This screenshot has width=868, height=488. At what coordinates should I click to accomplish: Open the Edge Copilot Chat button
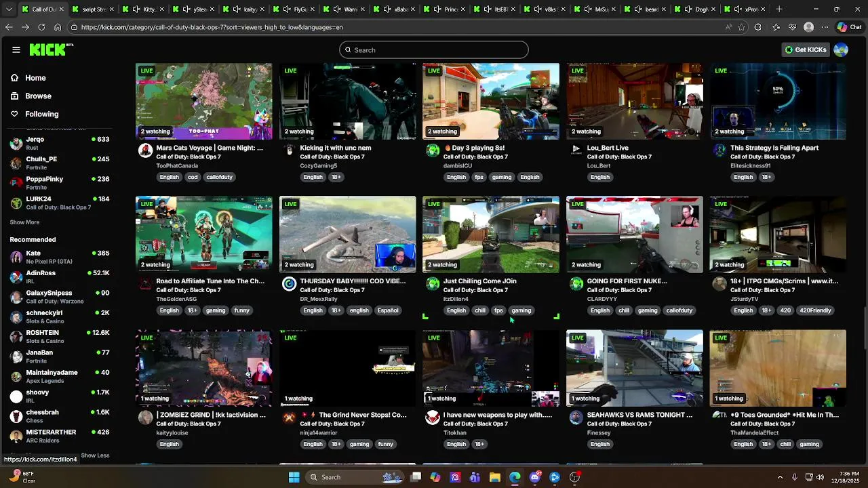pyautogui.click(x=851, y=27)
